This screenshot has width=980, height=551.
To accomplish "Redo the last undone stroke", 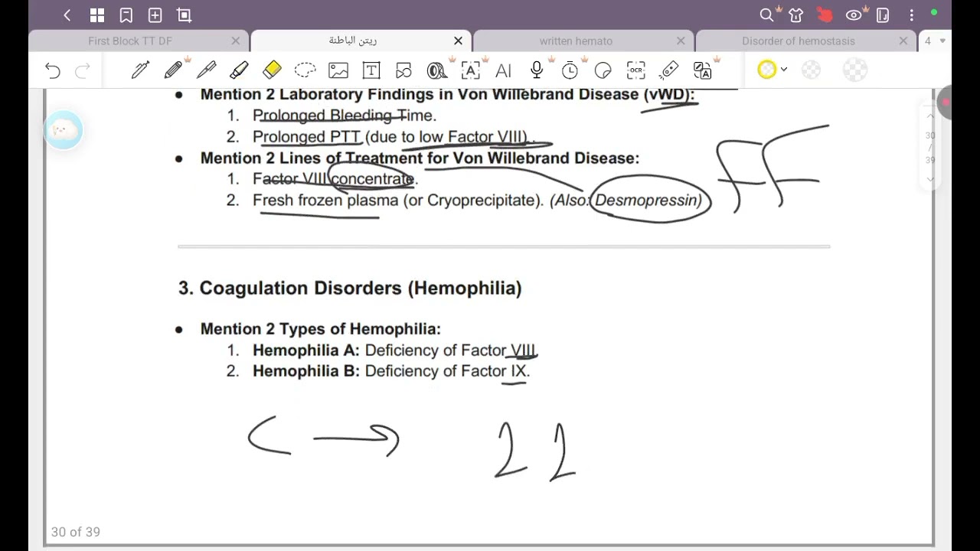I will (x=82, y=70).
